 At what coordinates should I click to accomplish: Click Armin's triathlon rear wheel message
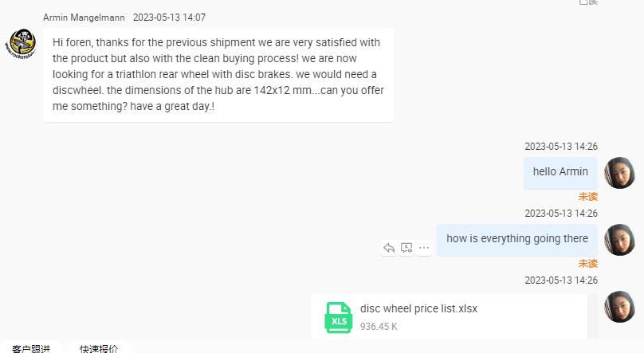[x=218, y=74]
